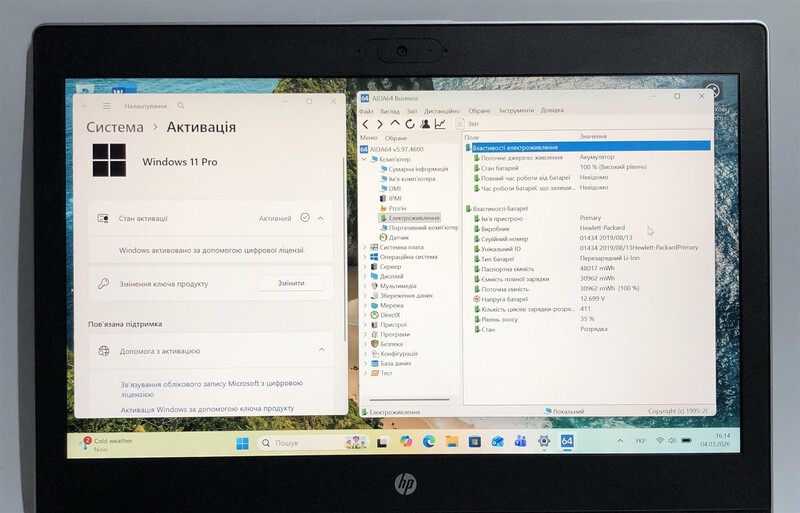Select DirectX item in AIDA64 tree
Screen dimensions: 800x513
click(386, 315)
